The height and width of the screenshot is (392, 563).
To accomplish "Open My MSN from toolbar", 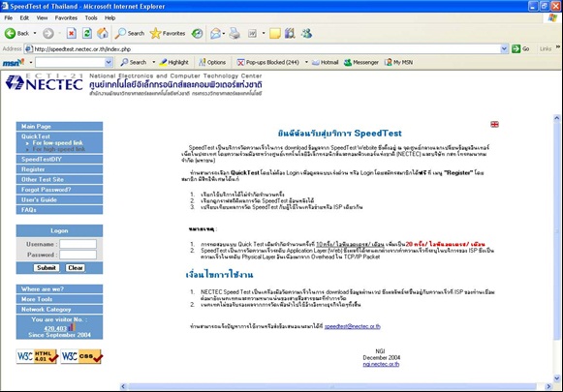I will pos(398,62).
